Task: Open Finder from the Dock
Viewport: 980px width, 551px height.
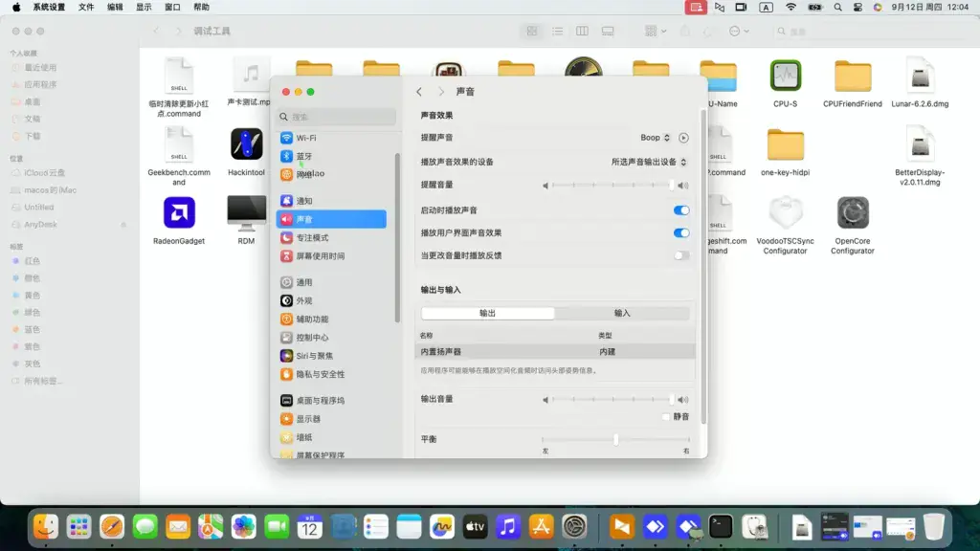Action: coord(46,527)
